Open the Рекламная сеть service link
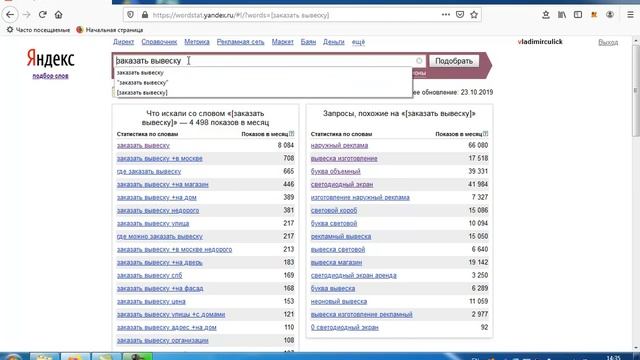 click(x=240, y=42)
